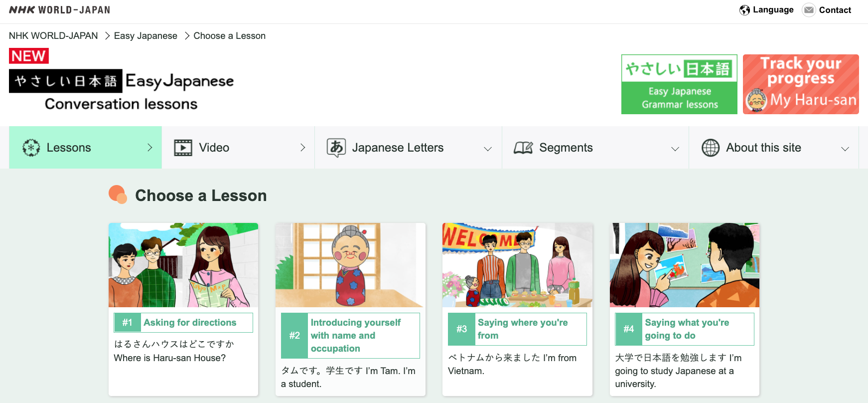Click text '大学で日本語を勉強します'

(671, 358)
